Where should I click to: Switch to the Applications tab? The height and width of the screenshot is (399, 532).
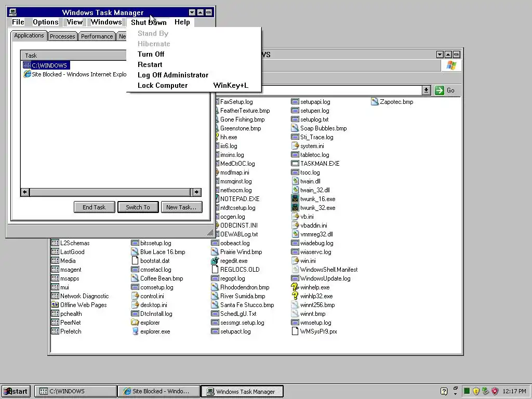coord(29,35)
